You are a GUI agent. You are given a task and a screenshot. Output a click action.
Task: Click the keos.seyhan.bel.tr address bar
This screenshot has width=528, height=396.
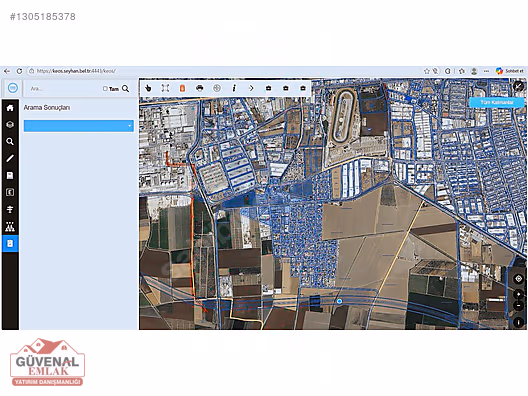click(76, 71)
